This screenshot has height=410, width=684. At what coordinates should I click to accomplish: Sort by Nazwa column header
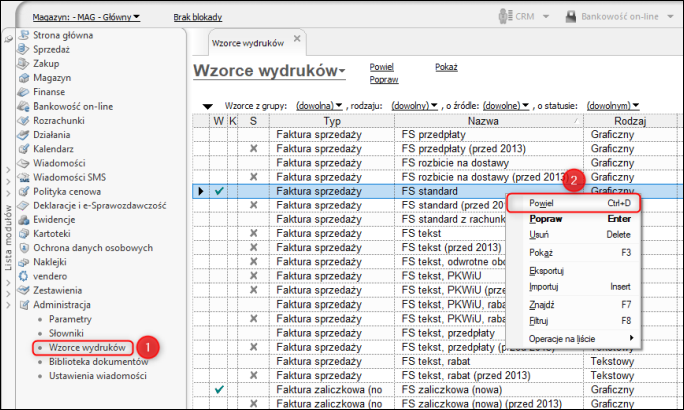489,121
